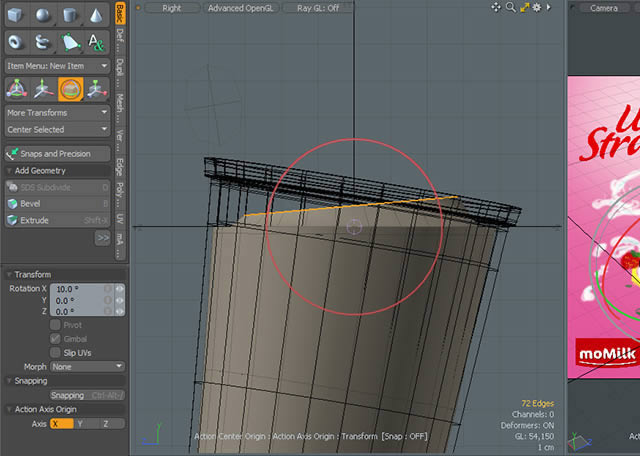Expand the More Transforms dropdown
640x456 pixels.
[57, 113]
